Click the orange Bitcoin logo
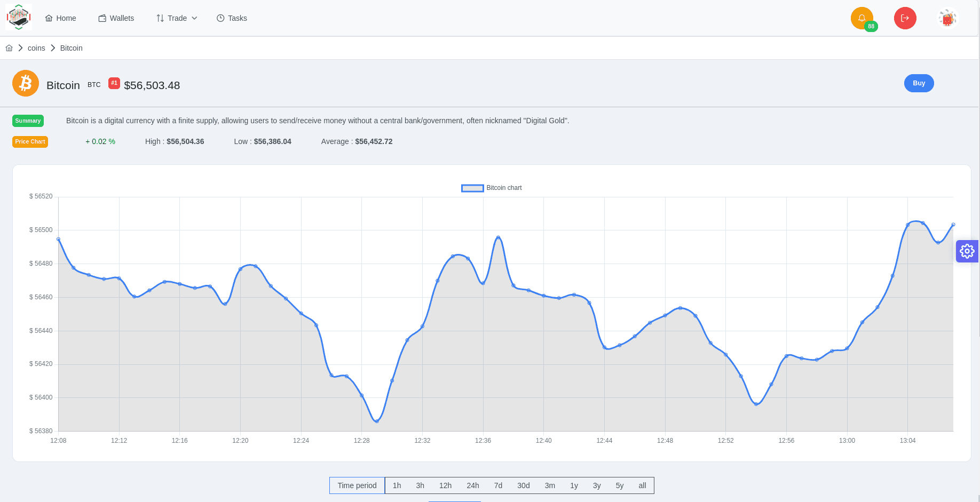This screenshot has width=980, height=502. click(26, 83)
